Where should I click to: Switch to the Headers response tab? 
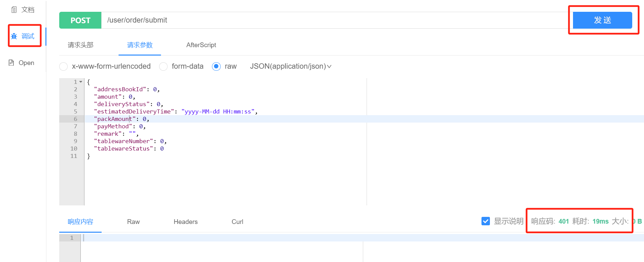point(185,222)
